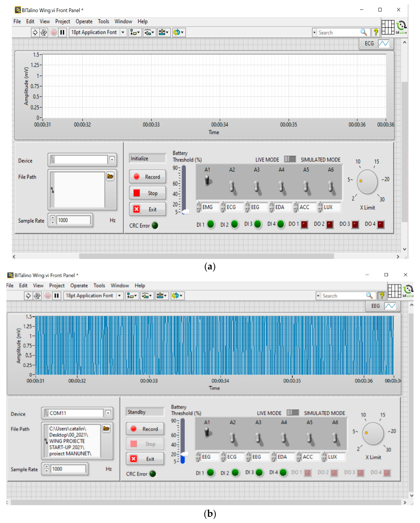Open Distribute Objects tool in panel (b)
Viewport: 420px width, 523px height.
[x=147, y=295]
